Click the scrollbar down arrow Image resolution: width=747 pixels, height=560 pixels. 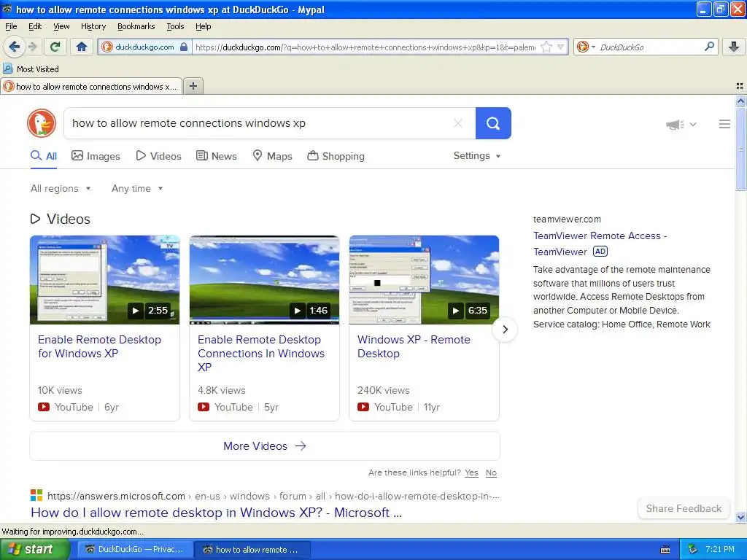coord(740,517)
